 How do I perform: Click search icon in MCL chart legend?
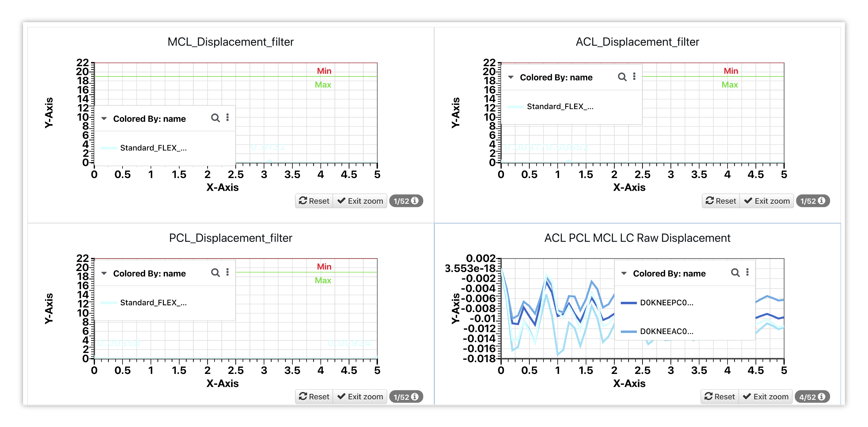(x=215, y=118)
